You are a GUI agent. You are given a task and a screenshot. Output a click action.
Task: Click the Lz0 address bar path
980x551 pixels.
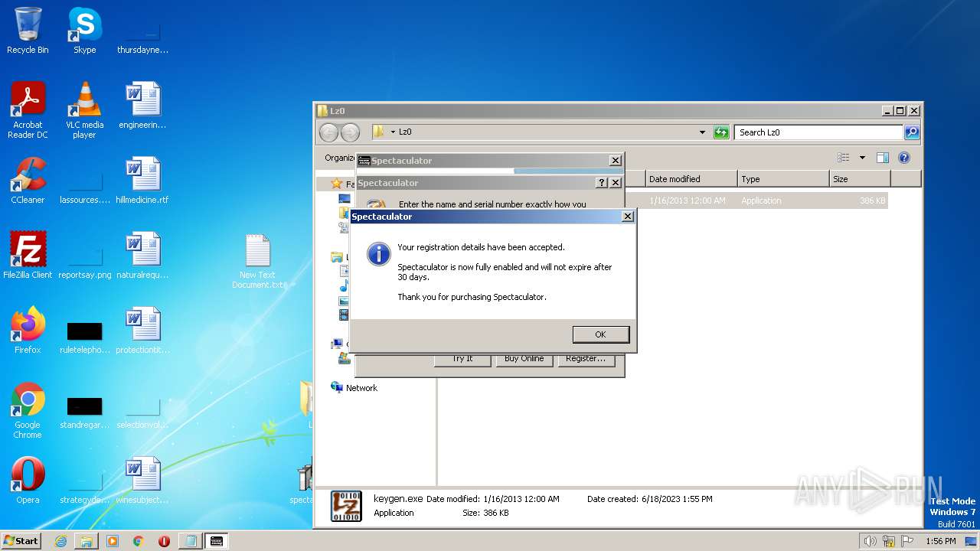405,132
